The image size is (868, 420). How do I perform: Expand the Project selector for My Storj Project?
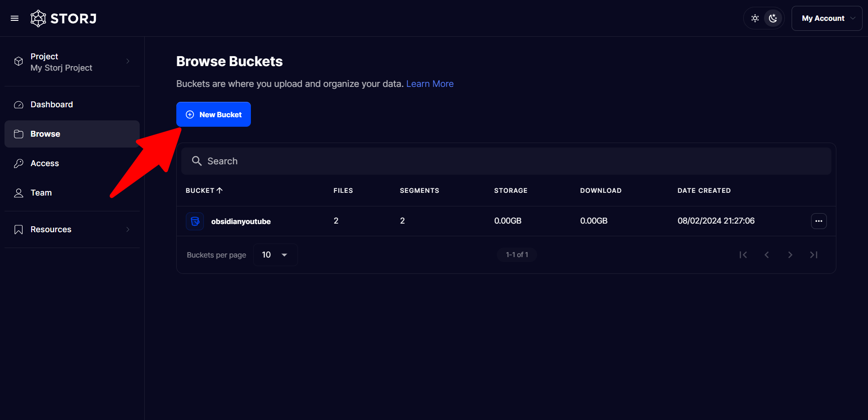72,62
